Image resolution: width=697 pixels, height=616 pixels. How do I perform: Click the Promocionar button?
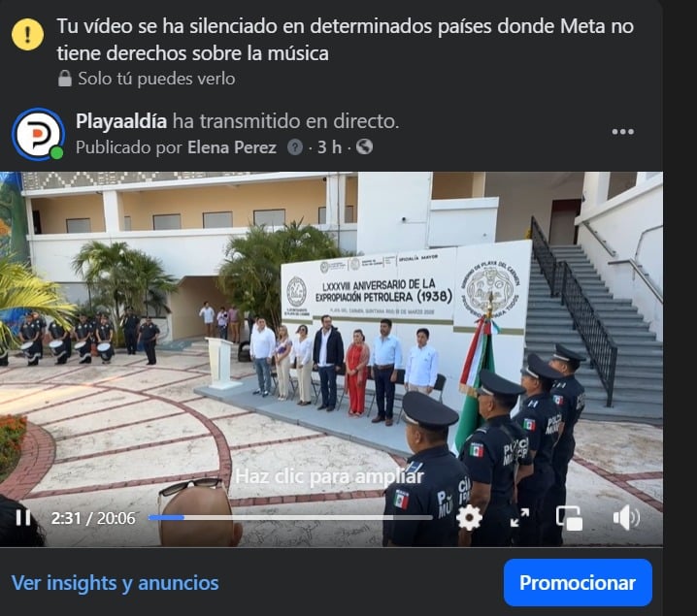pyautogui.click(x=578, y=583)
